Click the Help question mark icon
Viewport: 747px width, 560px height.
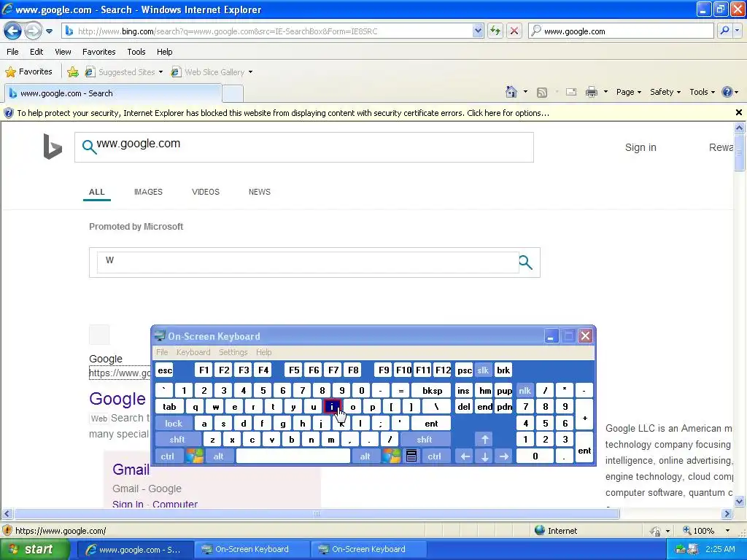click(x=727, y=92)
